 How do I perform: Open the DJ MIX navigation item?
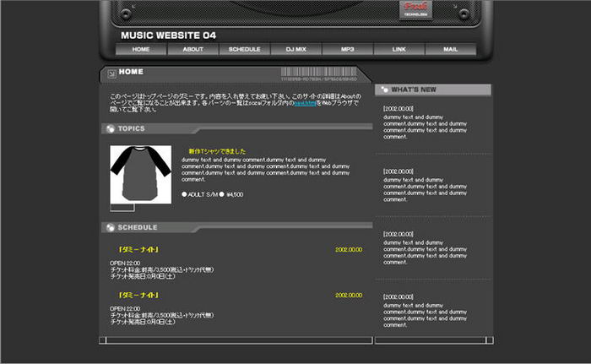click(x=295, y=50)
